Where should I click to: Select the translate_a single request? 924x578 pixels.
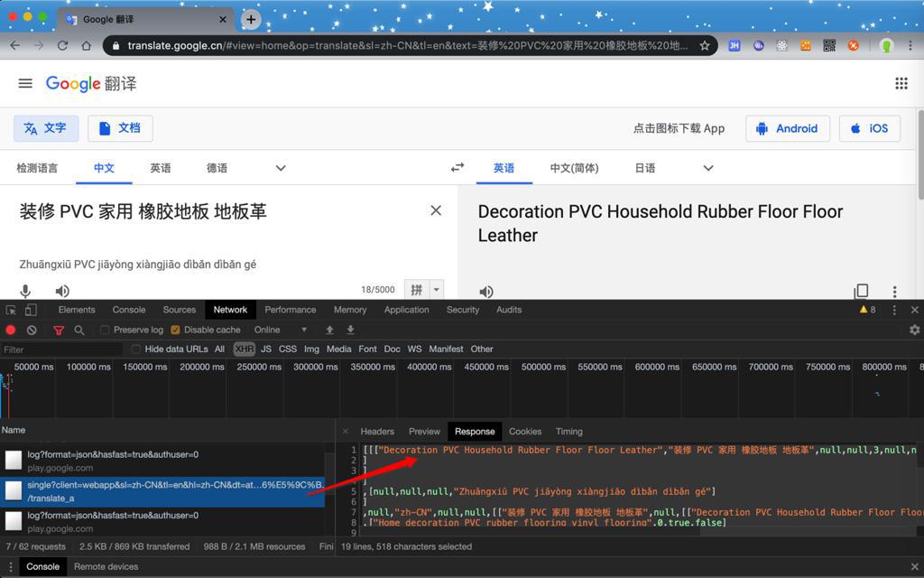point(162,492)
